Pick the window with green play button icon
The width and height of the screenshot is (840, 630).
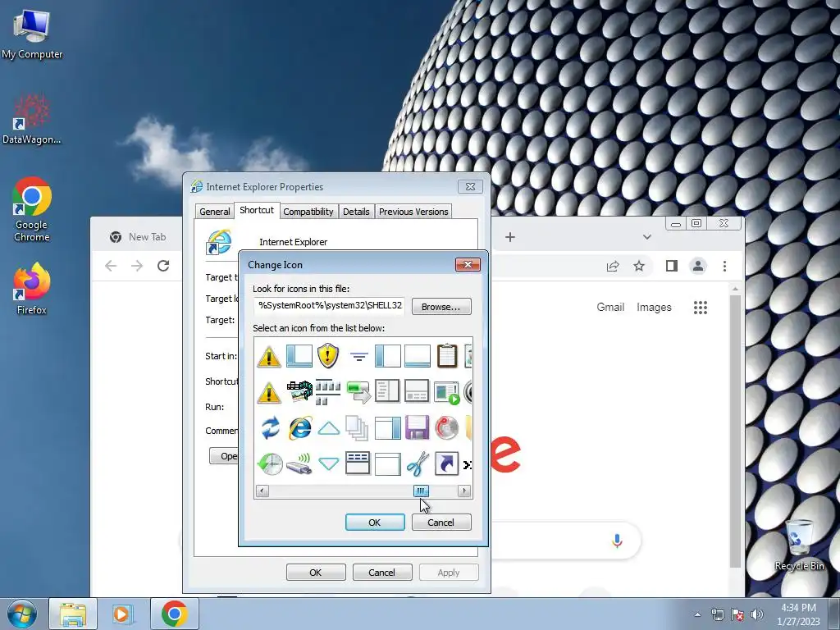click(x=447, y=392)
